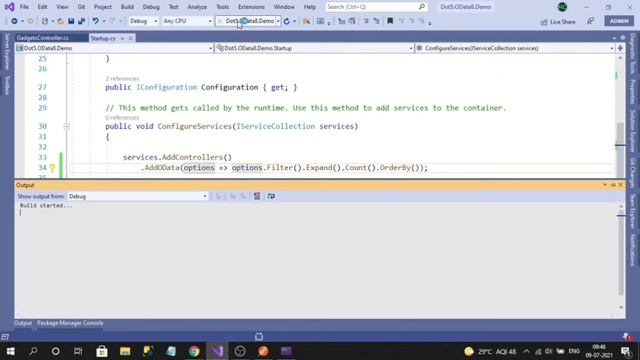This screenshot has height=360, width=640.
Task: Open Show output from Debug dropdown
Action: (138, 196)
